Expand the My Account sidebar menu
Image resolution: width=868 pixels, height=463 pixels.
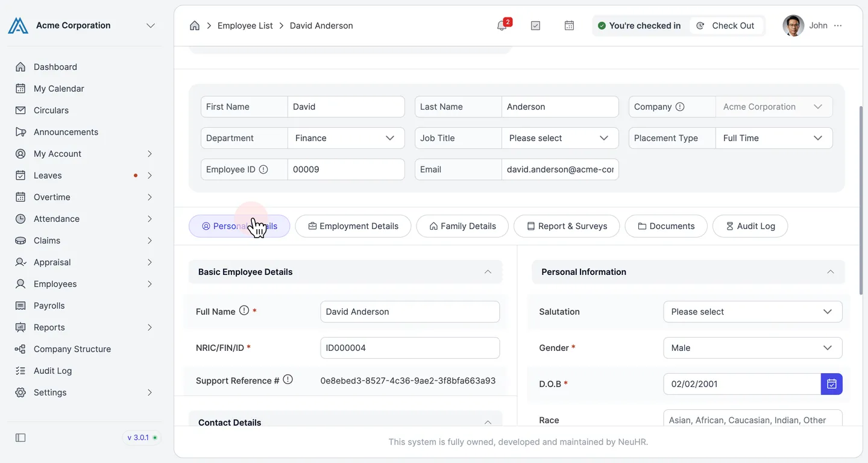point(149,154)
